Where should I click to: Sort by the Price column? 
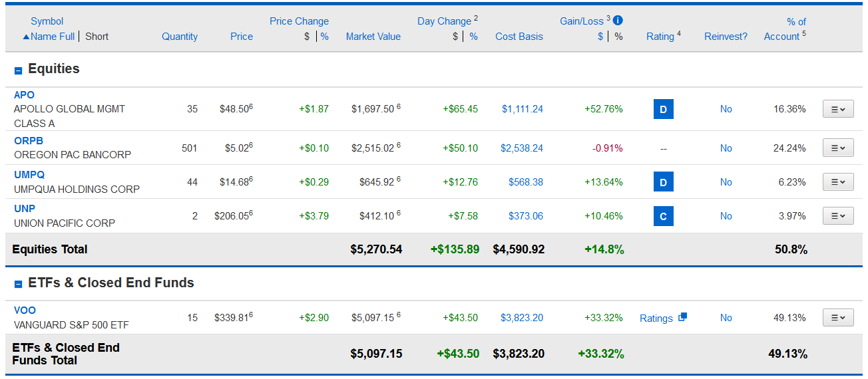coord(242,37)
